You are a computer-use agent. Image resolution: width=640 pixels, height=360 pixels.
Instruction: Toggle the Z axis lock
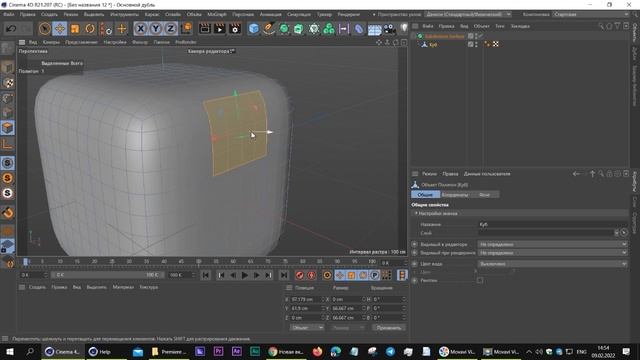(x=171, y=29)
